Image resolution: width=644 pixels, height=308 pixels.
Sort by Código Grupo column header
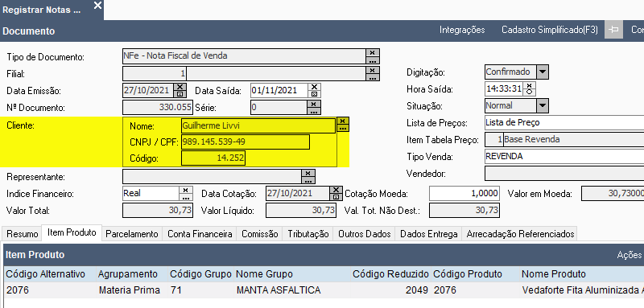[200, 274]
